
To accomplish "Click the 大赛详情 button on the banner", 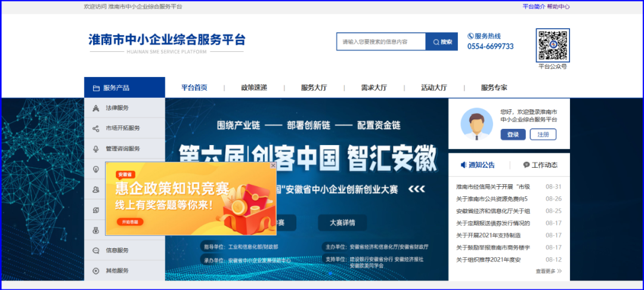I will 342,223.
